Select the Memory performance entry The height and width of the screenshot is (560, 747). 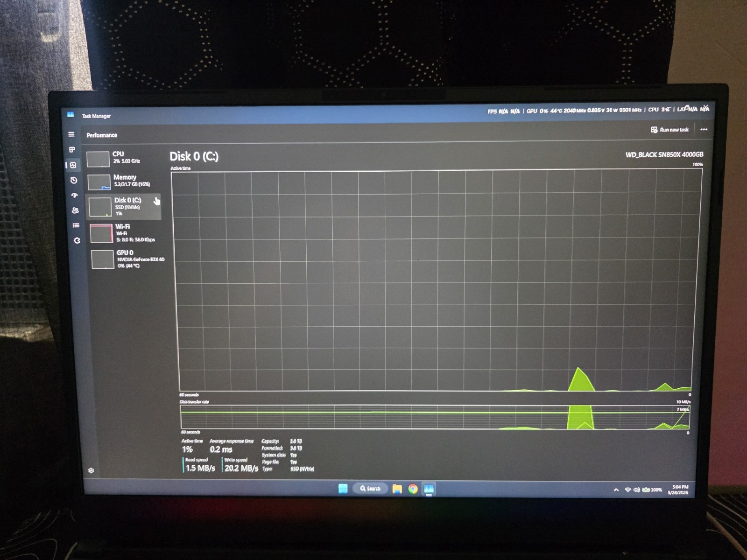point(124,181)
